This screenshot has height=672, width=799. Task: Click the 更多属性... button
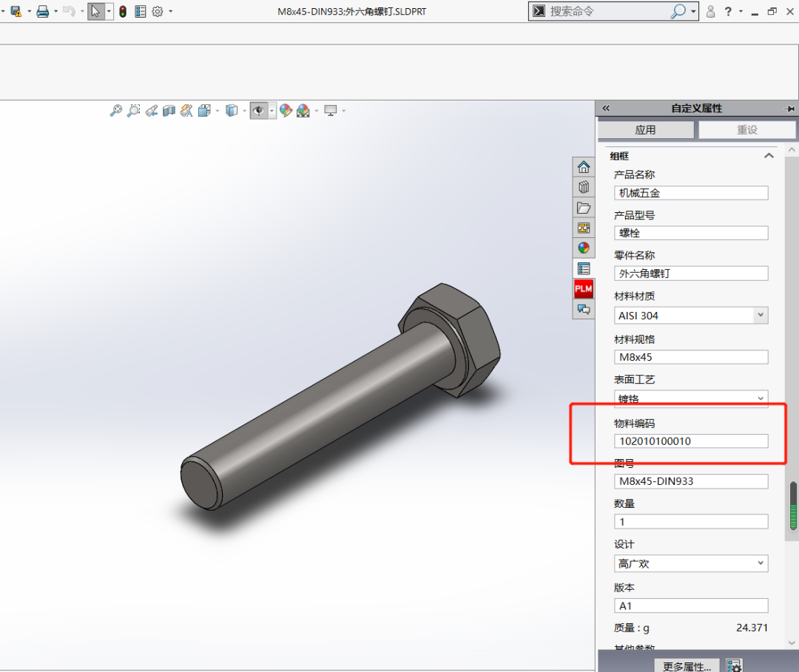click(x=687, y=665)
